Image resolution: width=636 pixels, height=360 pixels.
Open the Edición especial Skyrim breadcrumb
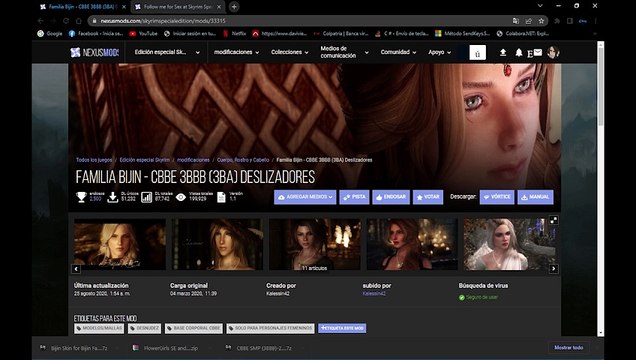coord(145,160)
